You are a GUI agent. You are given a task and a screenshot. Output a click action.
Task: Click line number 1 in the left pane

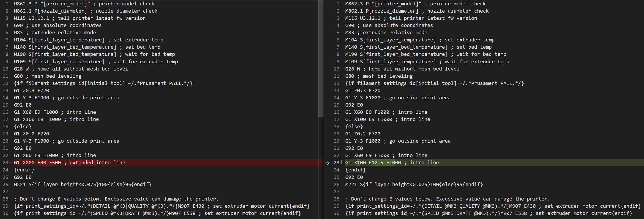pos(7,4)
